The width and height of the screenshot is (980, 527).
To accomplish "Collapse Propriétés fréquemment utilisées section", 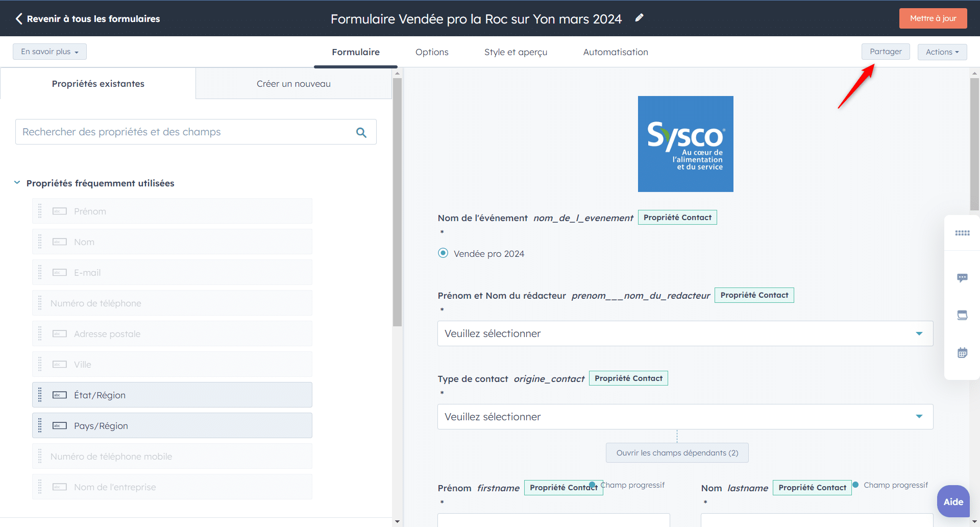I will pyautogui.click(x=17, y=183).
